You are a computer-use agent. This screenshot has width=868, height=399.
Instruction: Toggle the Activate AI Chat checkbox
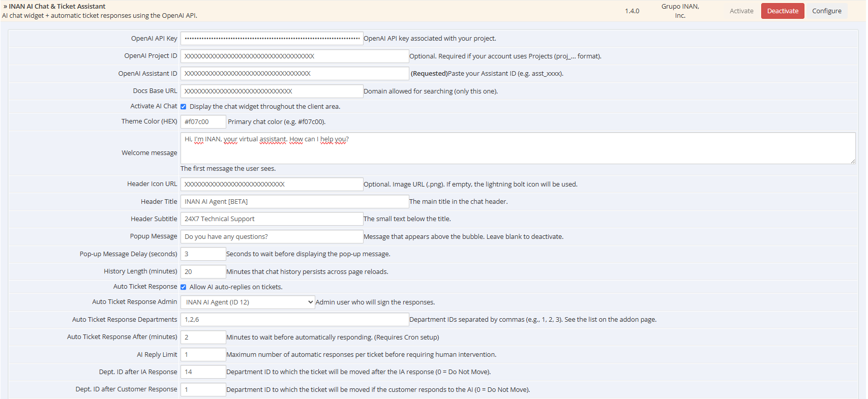(x=184, y=107)
